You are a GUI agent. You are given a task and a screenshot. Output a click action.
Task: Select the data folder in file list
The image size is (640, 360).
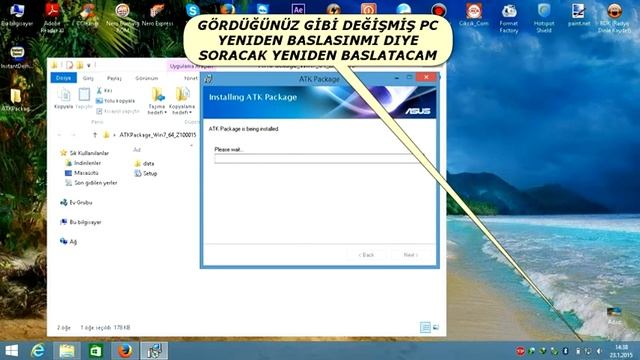click(144, 163)
